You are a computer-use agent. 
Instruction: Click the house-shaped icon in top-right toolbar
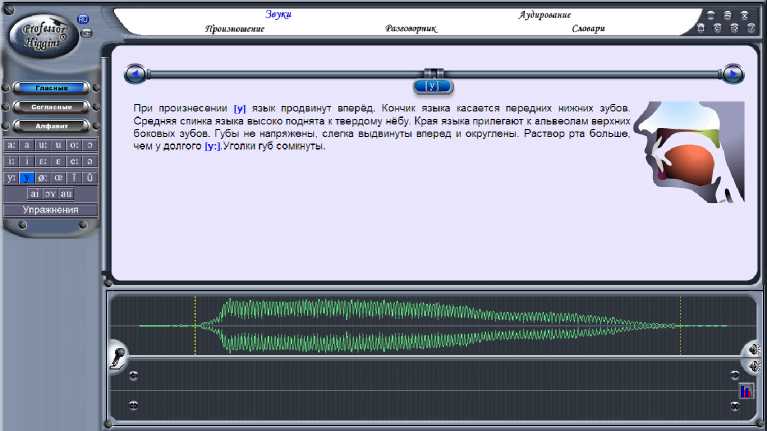[x=701, y=28]
